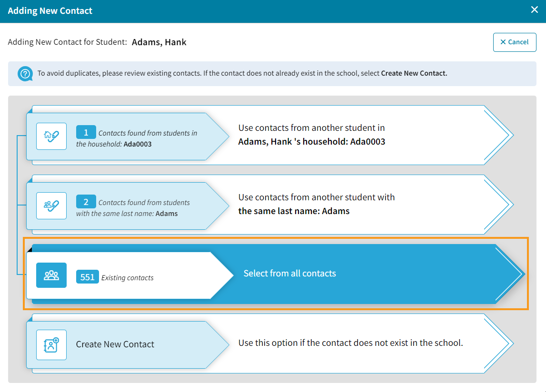This screenshot has width=546, height=392.
Task: Click the Create New Contact arrow chevron
Action: pyautogui.click(x=499, y=343)
